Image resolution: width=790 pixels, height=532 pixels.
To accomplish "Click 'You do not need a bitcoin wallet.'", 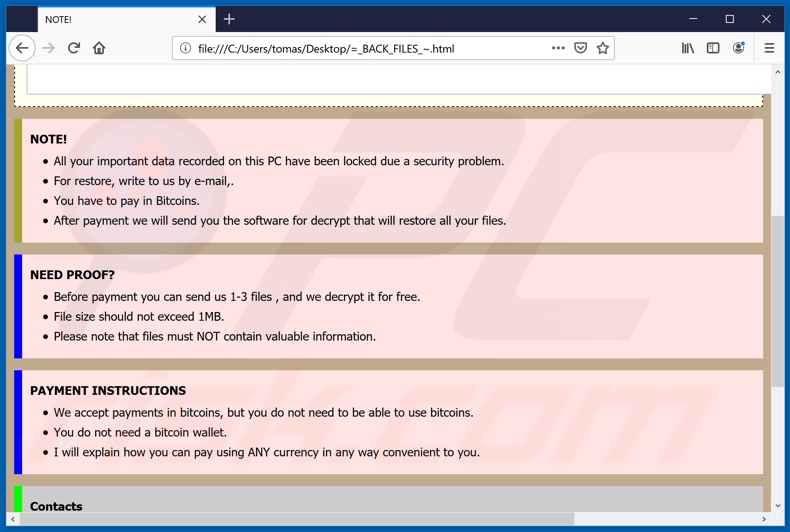I will coord(140,432).
